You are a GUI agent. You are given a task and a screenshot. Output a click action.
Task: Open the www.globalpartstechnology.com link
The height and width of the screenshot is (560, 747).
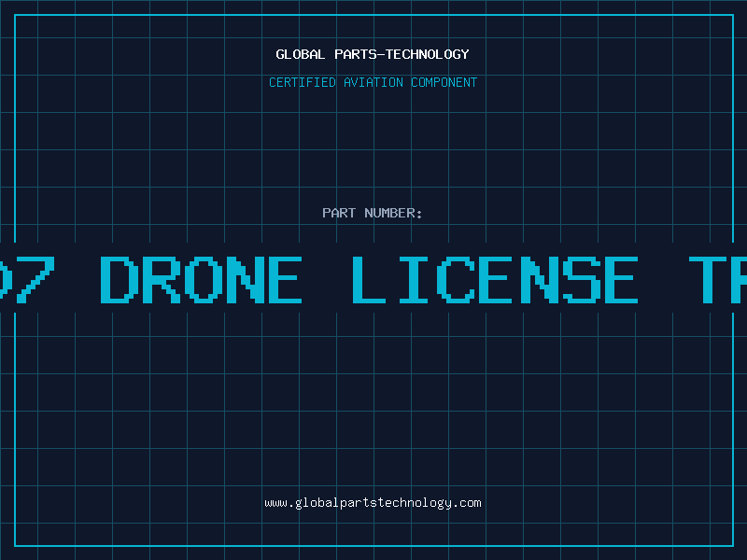tap(373, 503)
